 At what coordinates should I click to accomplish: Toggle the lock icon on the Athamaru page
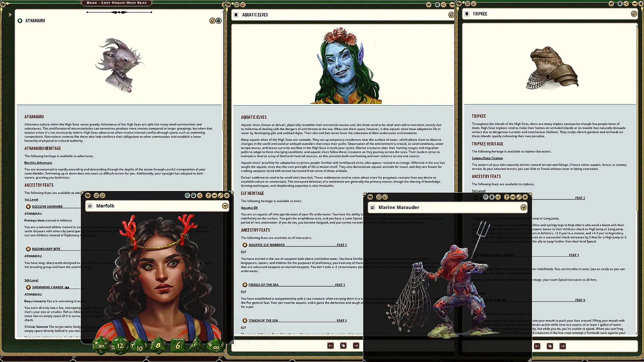point(218,21)
